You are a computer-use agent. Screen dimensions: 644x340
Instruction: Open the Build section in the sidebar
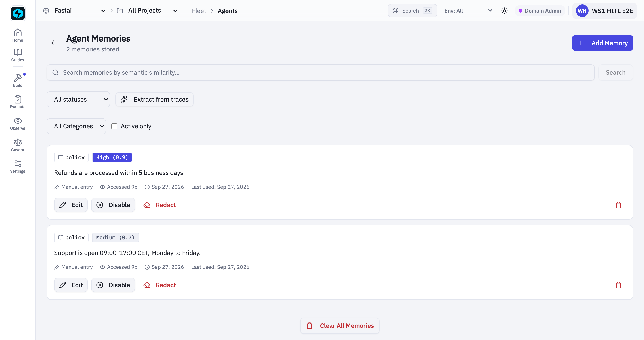[x=17, y=81]
